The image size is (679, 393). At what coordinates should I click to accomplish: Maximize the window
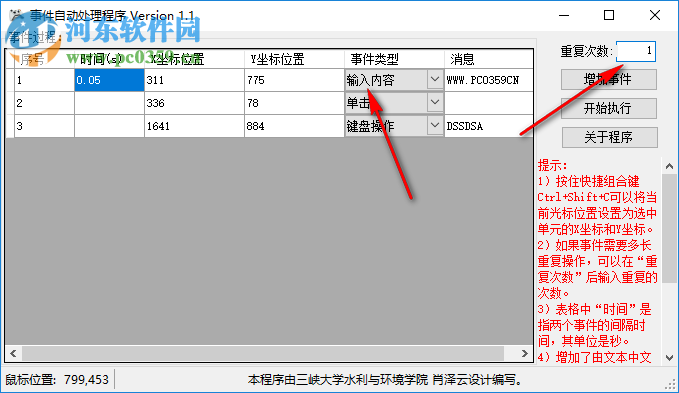point(609,16)
